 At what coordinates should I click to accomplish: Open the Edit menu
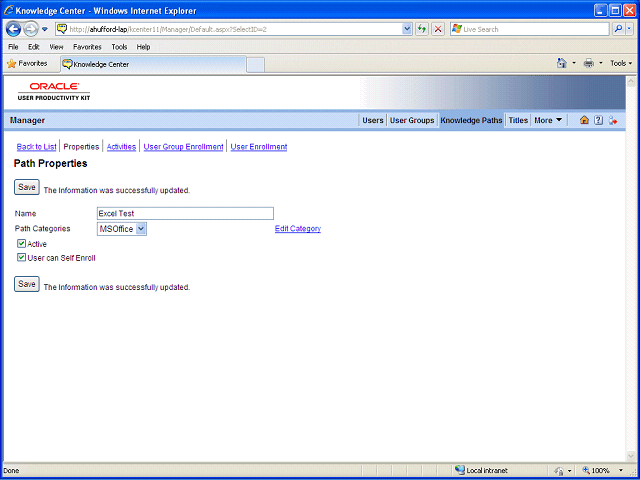tap(33, 47)
